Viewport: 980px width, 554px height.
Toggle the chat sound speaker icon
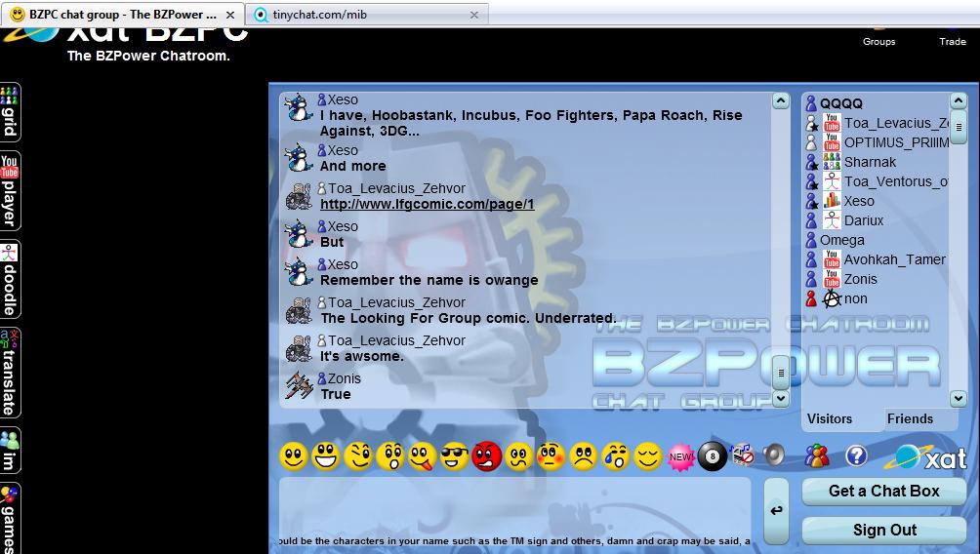(x=774, y=455)
